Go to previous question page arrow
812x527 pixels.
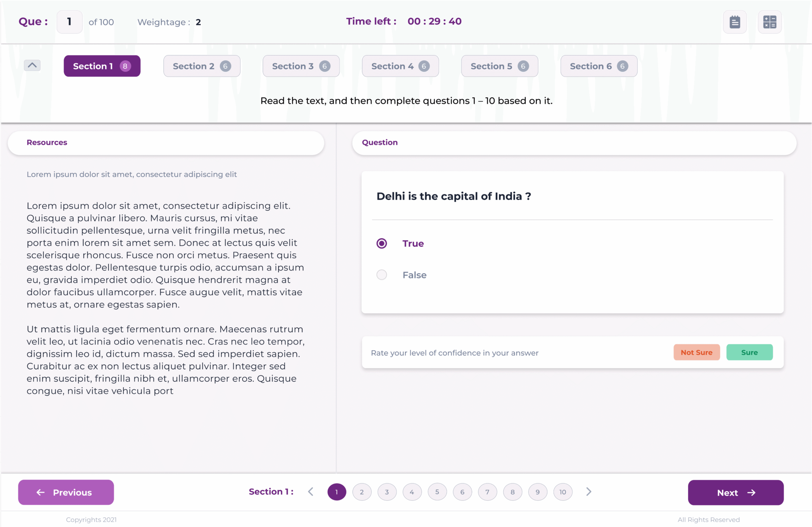point(311,492)
